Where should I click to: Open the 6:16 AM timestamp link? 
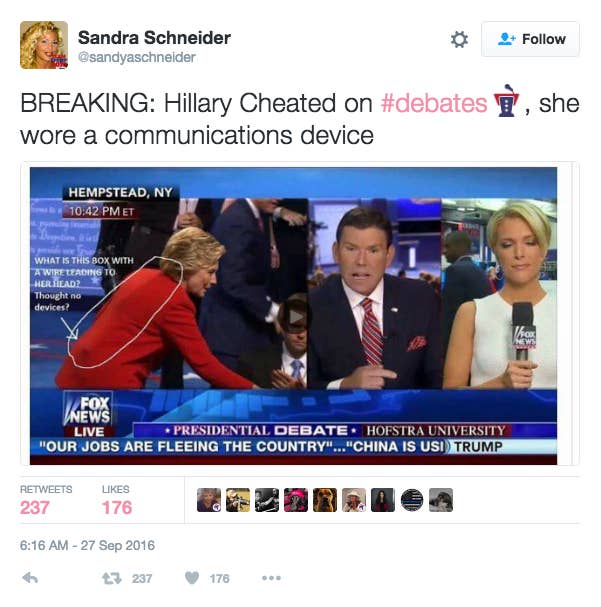(x=87, y=545)
